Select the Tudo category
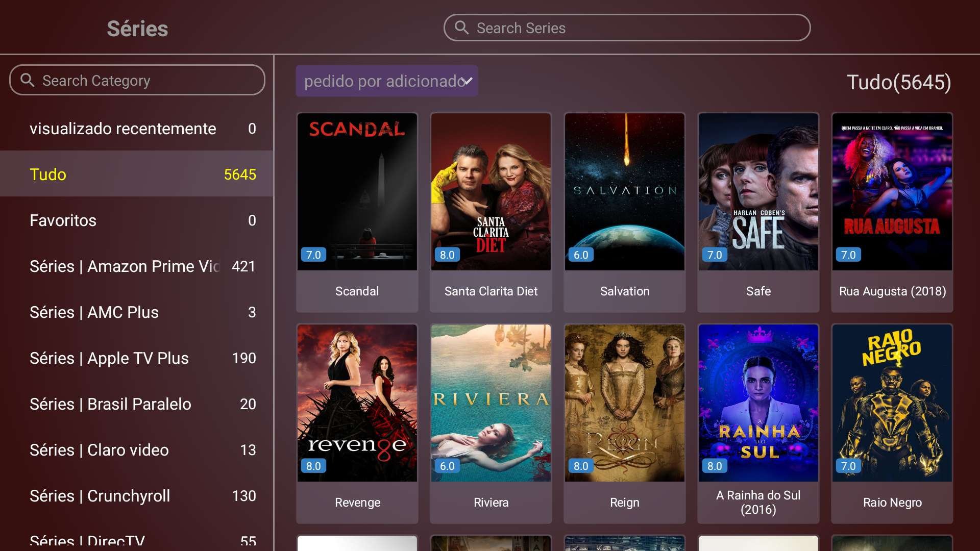The height and width of the screenshot is (551, 980). click(137, 174)
